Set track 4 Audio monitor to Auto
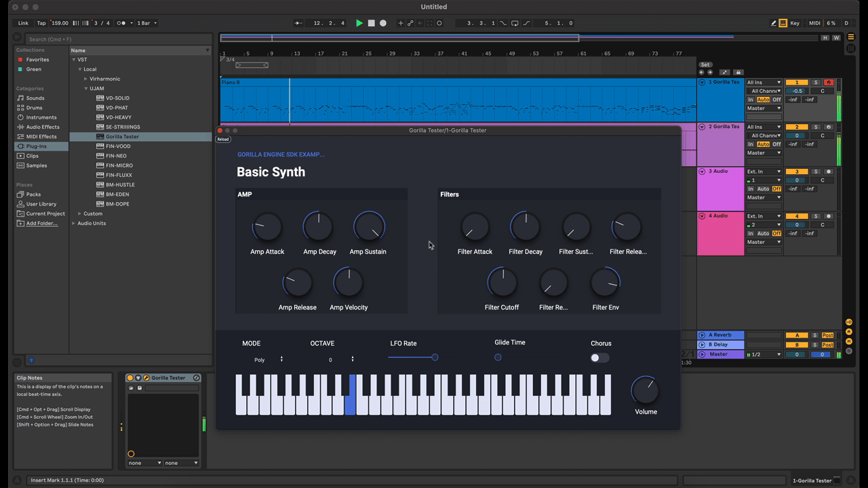Screen dimensions: 868x488 pyautogui.click(x=763, y=234)
